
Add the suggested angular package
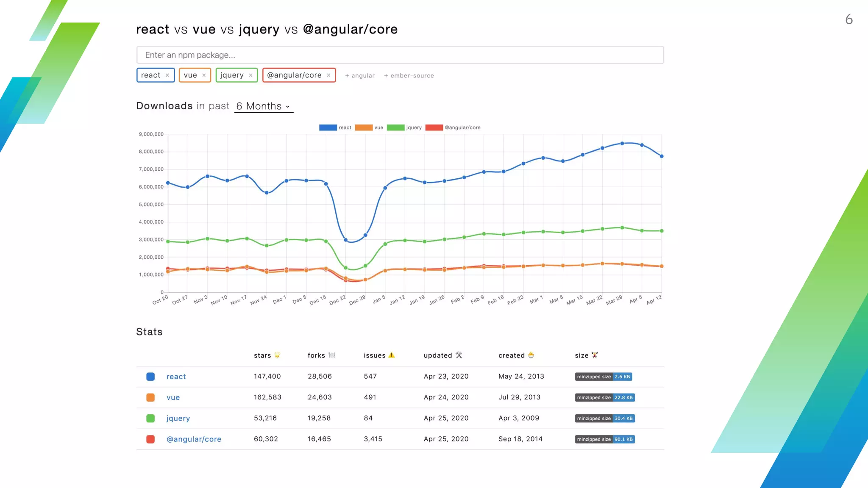click(x=360, y=75)
